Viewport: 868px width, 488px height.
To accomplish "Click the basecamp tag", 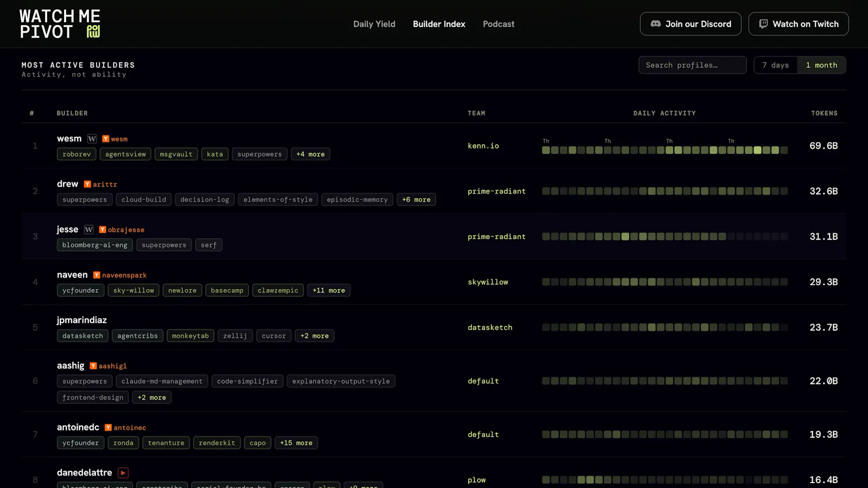I will 227,291.
